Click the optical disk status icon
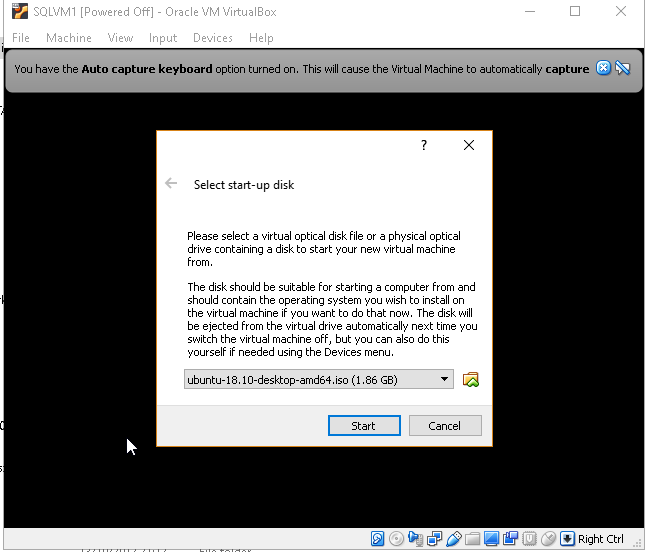The image size is (646, 552). pyautogui.click(x=396, y=539)
